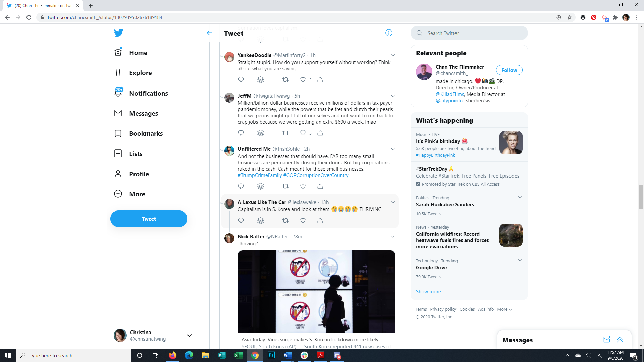Follow Chan The Filmmaker

(x=509, y=70)
